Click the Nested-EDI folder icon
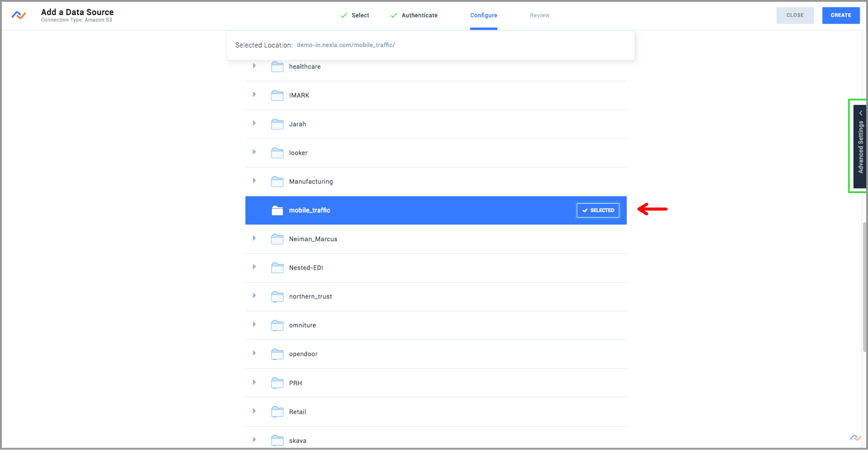Viewport: 868px width, 450px height. click(277, 268)
